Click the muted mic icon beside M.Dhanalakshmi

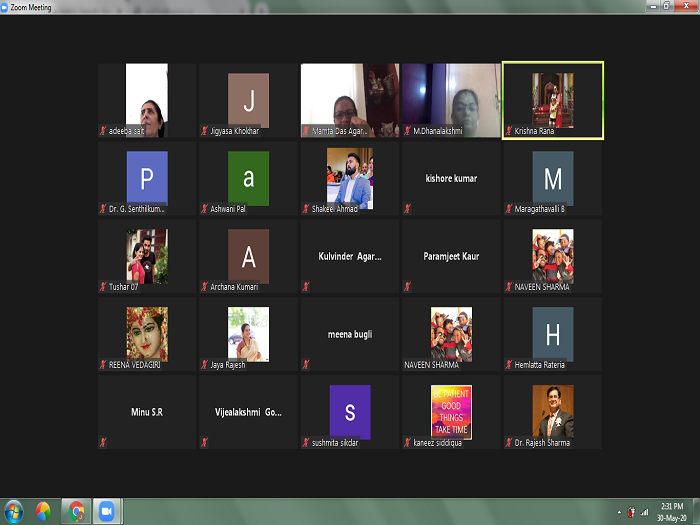coord(407,131)
